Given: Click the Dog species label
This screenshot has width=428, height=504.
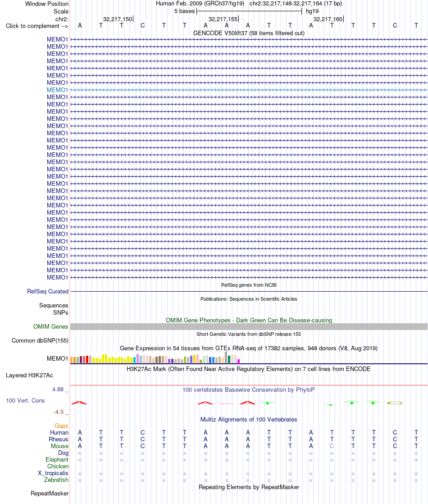Looking at the screenshot, I should pos(64,453).
